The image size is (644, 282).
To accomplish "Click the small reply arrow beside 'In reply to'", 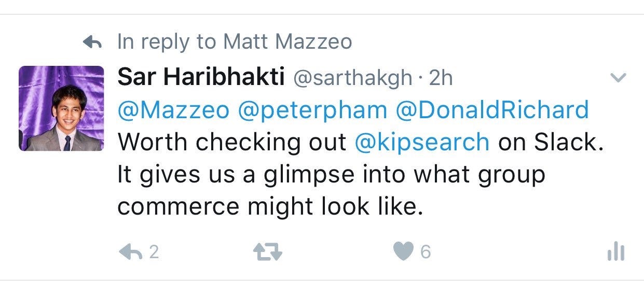I will coord(92,43).
